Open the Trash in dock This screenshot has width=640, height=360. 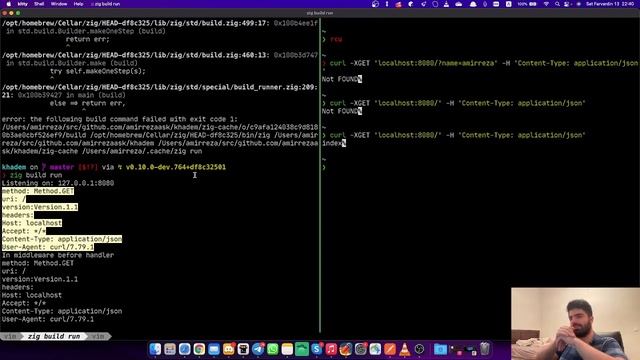pos(484,349)
